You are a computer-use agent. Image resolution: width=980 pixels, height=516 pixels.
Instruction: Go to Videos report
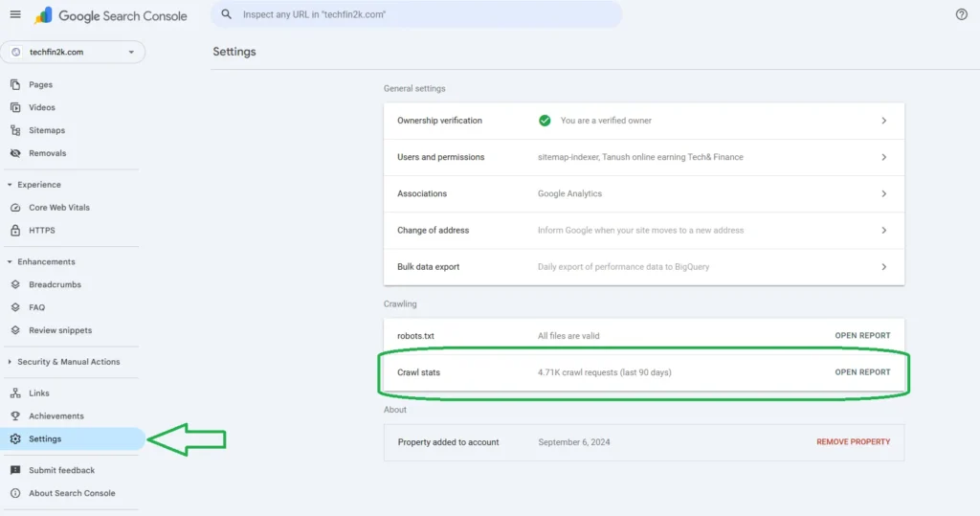(42, 107)
